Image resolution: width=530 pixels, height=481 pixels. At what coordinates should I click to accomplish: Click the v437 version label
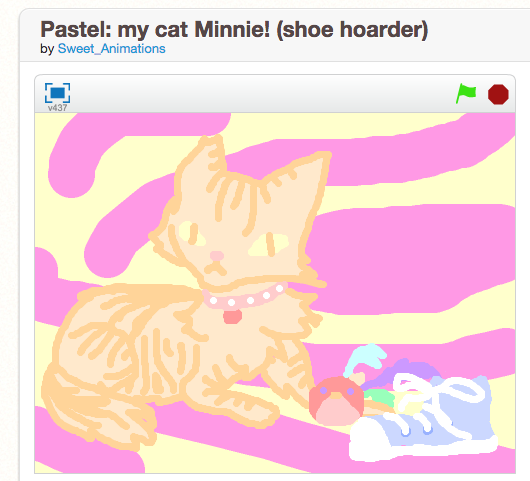[57, 108]
